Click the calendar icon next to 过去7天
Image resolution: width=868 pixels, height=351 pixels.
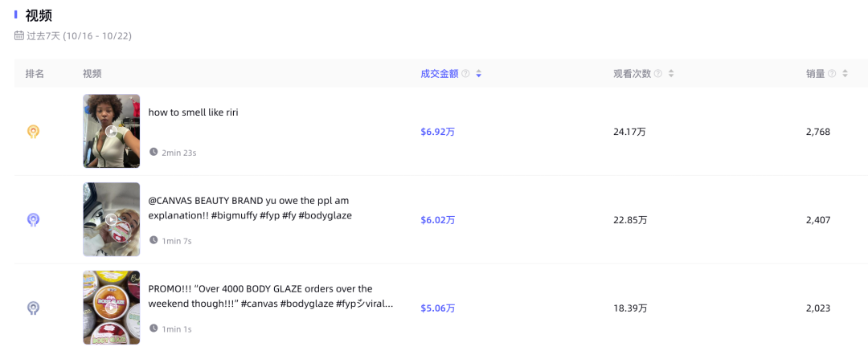[18, 35]
